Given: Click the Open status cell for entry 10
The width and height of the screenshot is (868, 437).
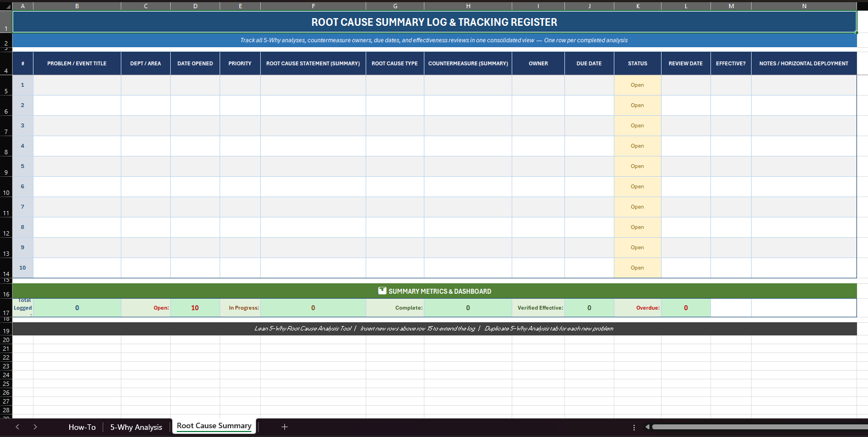Looking at the screenshot, I should 637,268.
